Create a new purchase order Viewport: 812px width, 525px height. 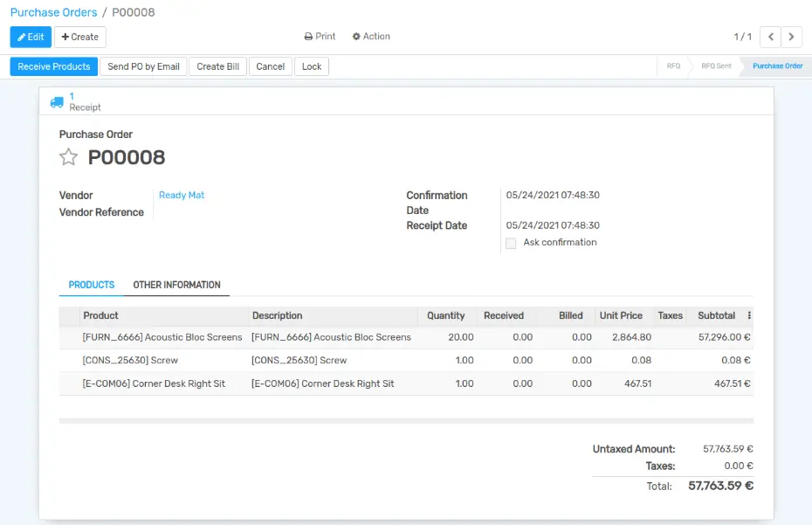click(x=80, y=37)
